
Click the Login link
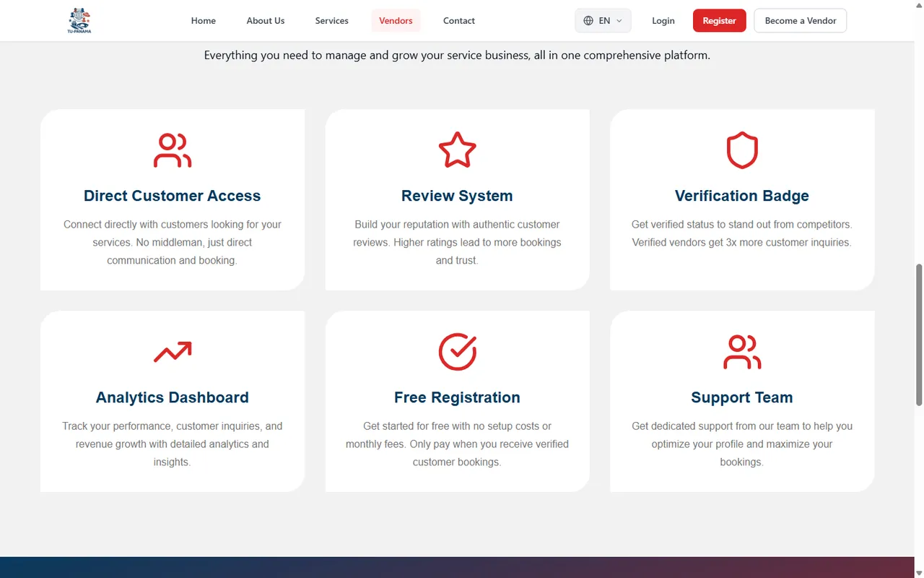point(663,21)
